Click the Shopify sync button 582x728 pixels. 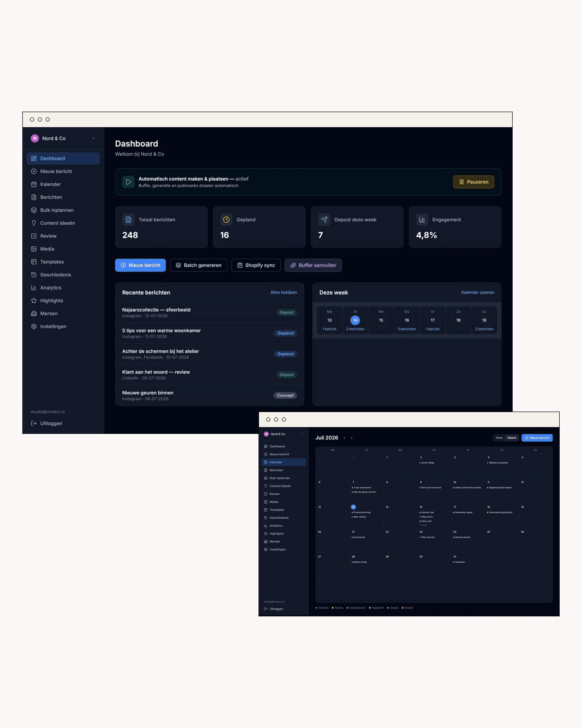click(256, 265)
